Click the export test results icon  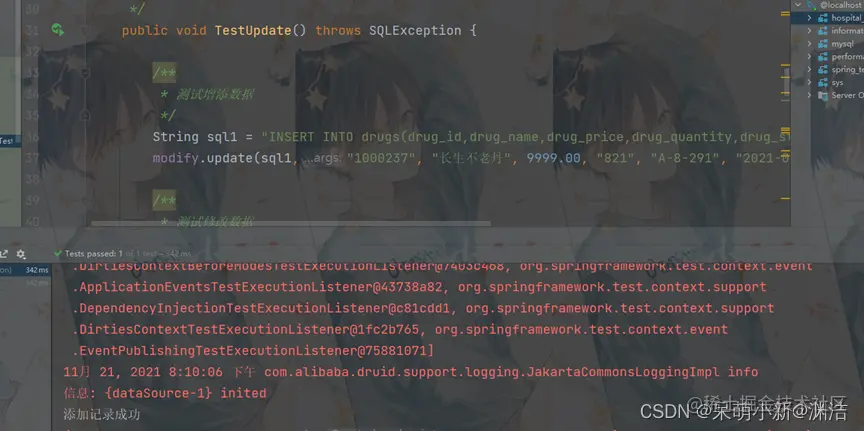click(x=4, y=254)
